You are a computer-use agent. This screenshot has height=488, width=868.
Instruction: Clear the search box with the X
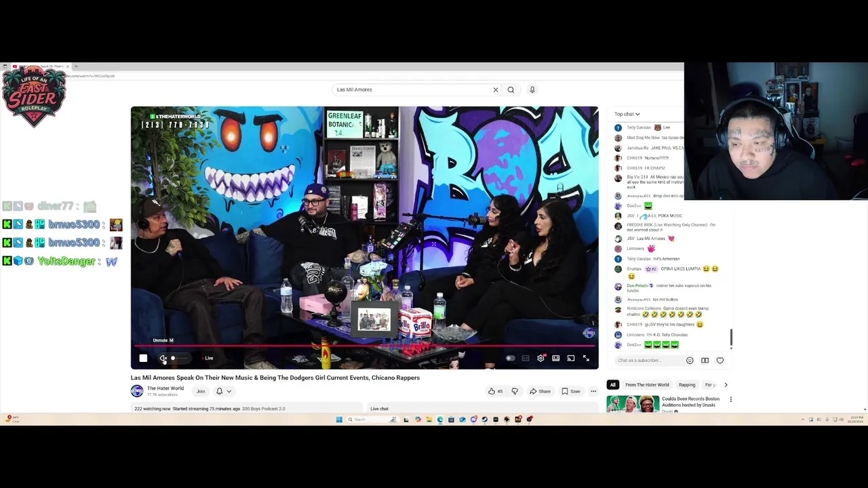click(x=496, y=89)
